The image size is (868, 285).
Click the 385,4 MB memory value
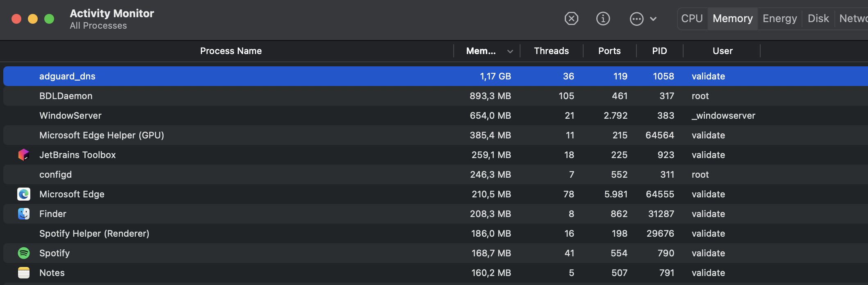point(490,135)
